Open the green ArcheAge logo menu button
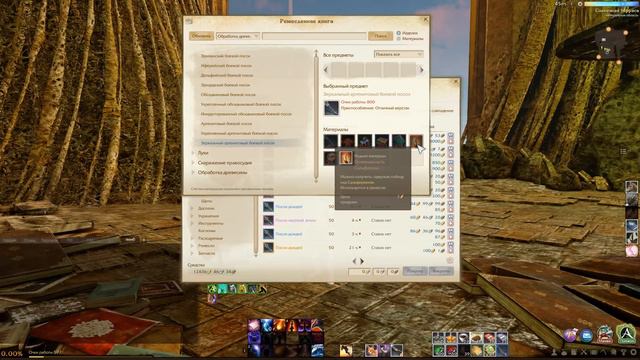The image size is (640, 360). point(626,334)
